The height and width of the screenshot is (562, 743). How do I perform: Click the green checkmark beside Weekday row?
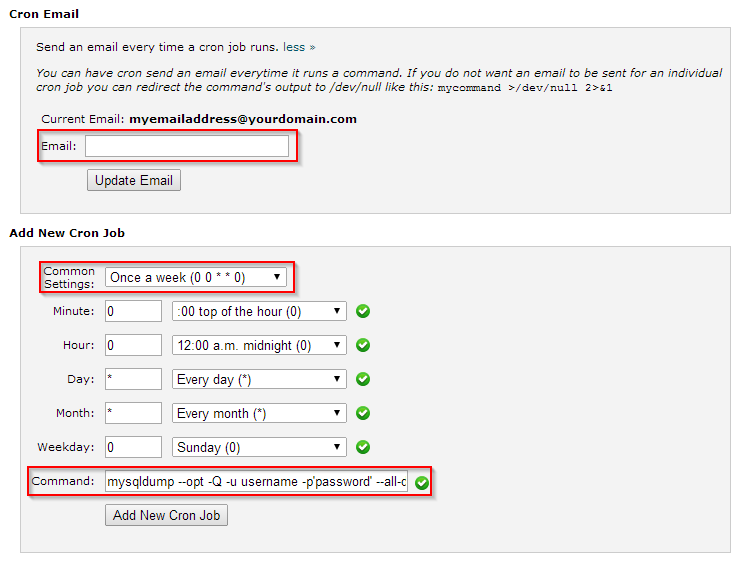coord(363,447)
